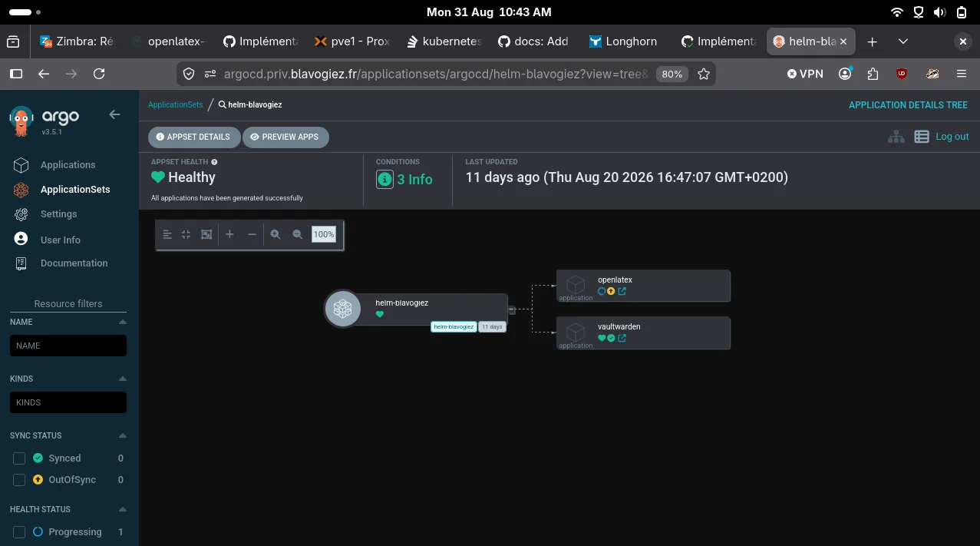Focus the NAME filter input

[x=68, y=346]
